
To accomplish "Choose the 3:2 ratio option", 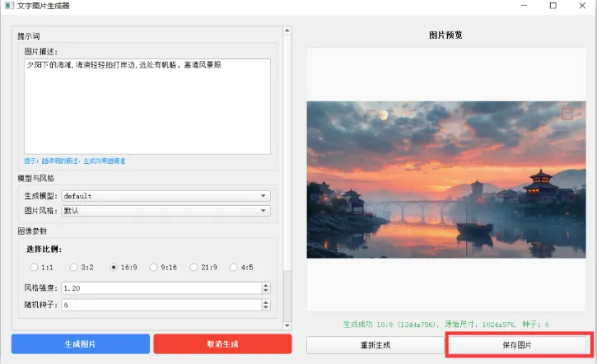I will click(x=75, y=267).
